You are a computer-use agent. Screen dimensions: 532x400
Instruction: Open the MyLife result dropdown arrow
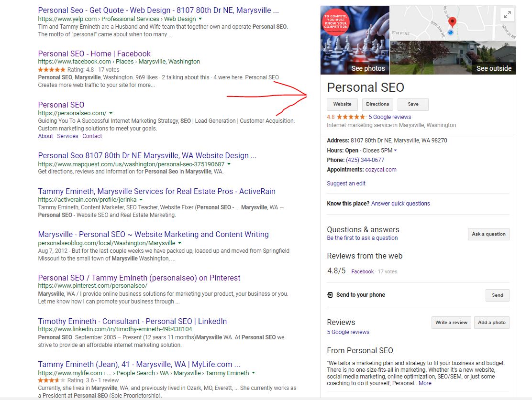tap(253, 373)
